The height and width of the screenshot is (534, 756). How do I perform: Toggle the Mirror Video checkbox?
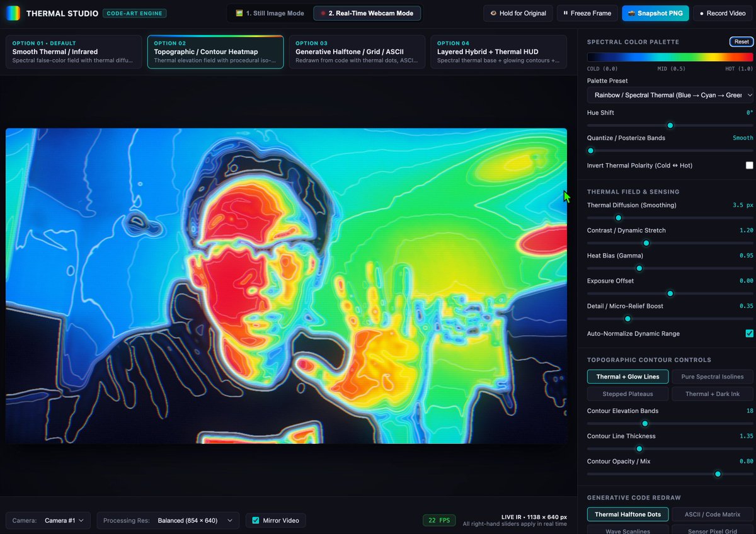(256, 521)
